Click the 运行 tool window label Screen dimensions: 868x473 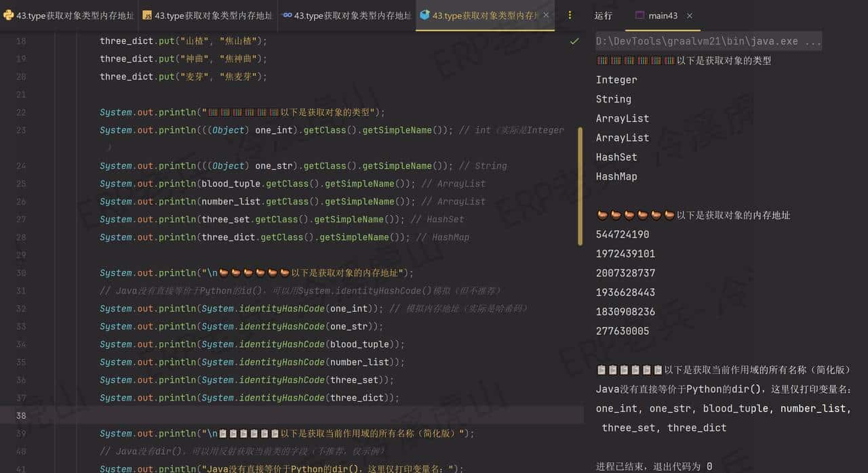(604, 16)
